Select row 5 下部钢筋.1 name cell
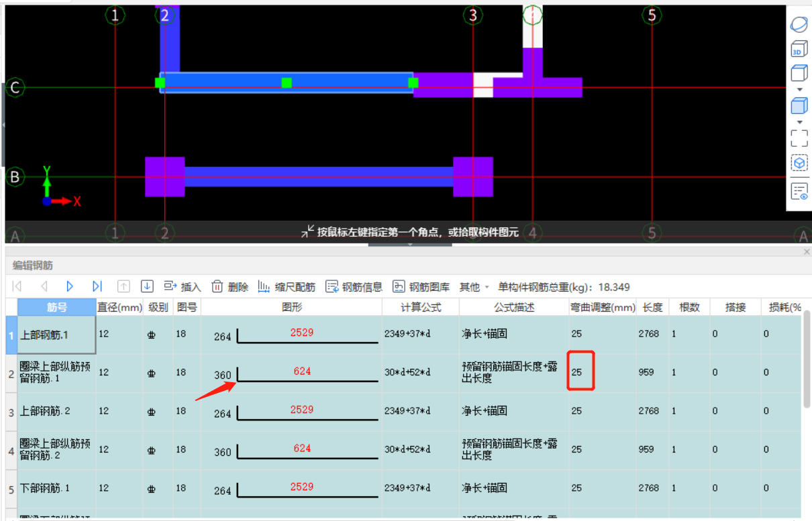 point(57,489)
